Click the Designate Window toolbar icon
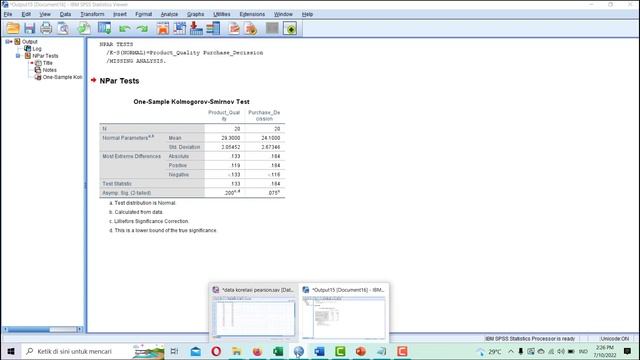 click(290, 29)
